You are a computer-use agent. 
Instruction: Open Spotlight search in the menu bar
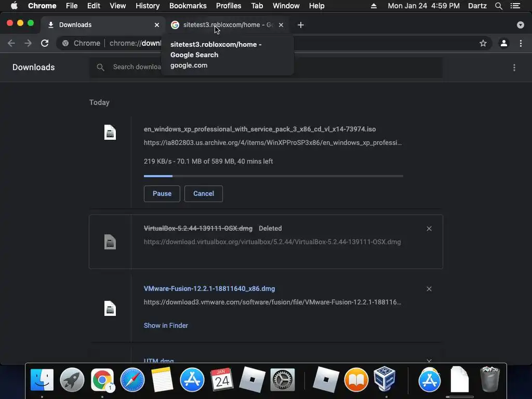coord(498,6)
